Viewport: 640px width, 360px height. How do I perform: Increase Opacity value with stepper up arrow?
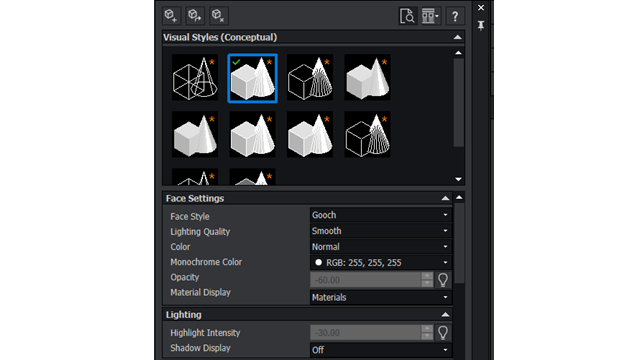(427, 276)
